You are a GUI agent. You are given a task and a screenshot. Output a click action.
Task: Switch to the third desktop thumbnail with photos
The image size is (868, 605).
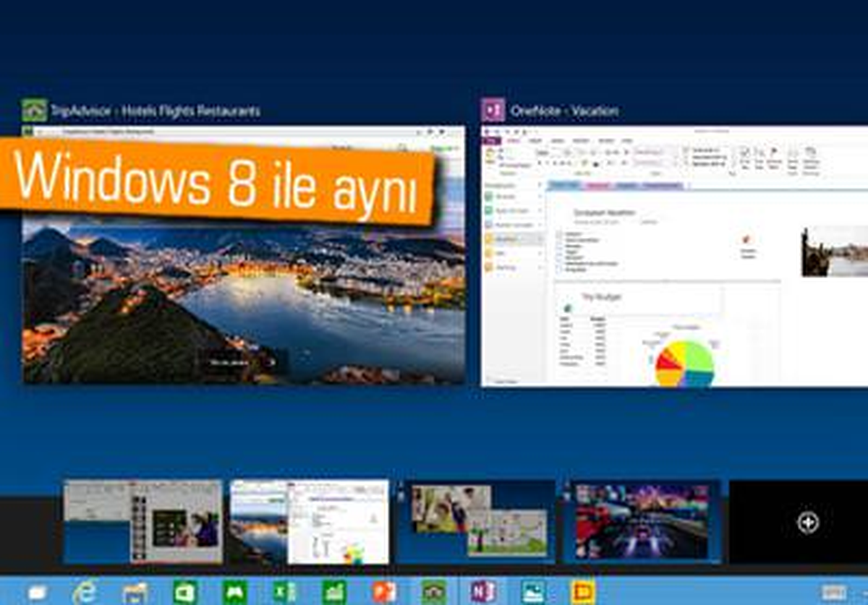[476, 522]
